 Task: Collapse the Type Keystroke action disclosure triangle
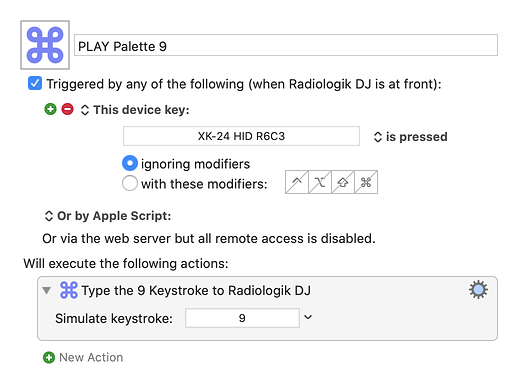47,290
